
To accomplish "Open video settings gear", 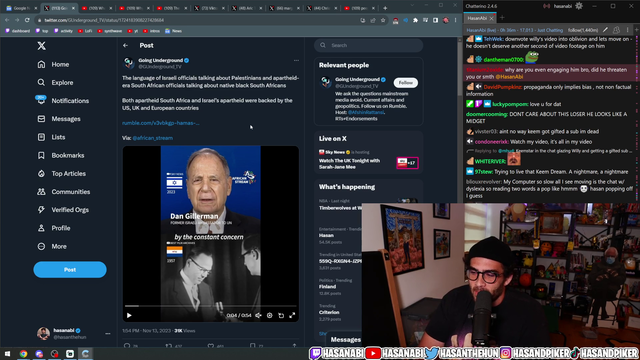I will click(269, 315).
